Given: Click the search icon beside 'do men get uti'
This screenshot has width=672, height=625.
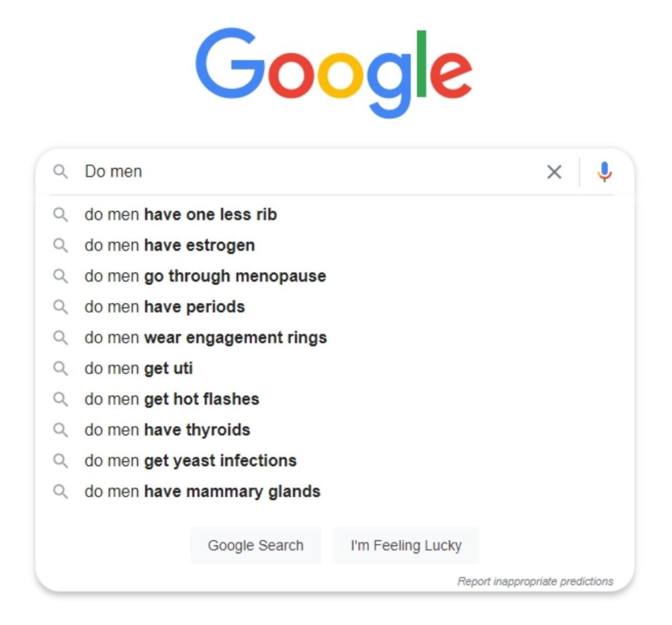Looking at the screenshot, I should coord(60,368).
